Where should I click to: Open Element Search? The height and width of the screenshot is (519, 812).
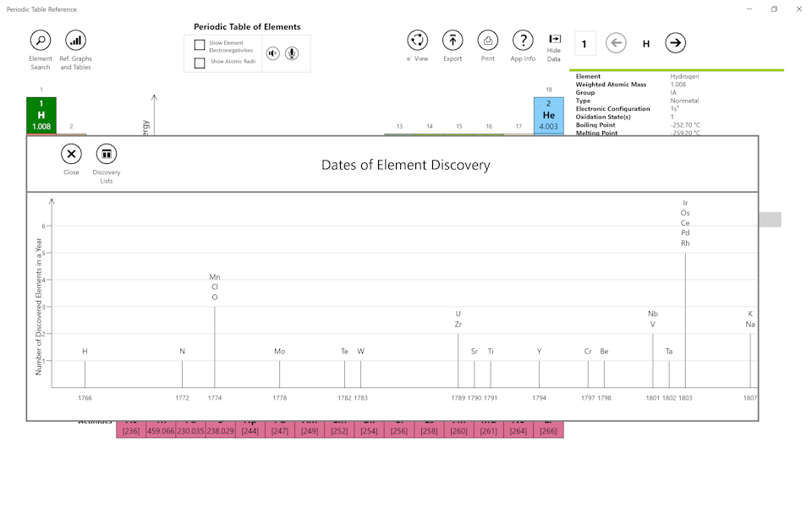[x=41, y=41]
